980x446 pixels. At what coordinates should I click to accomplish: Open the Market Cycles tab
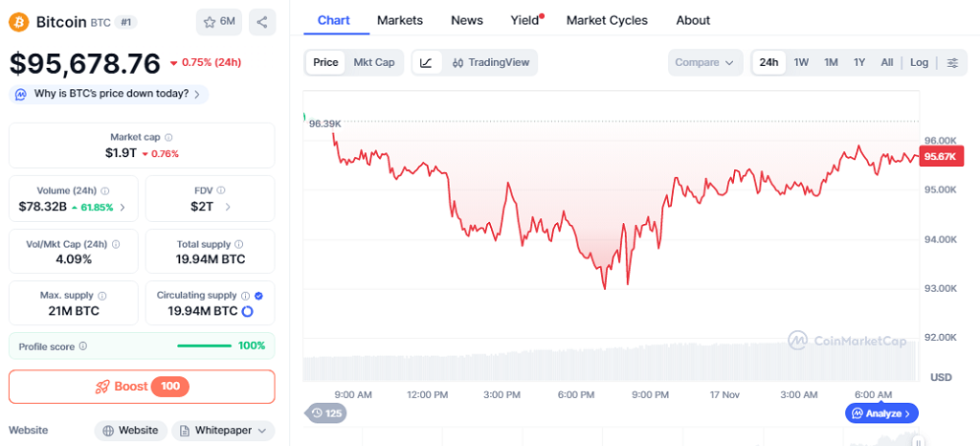607,21
